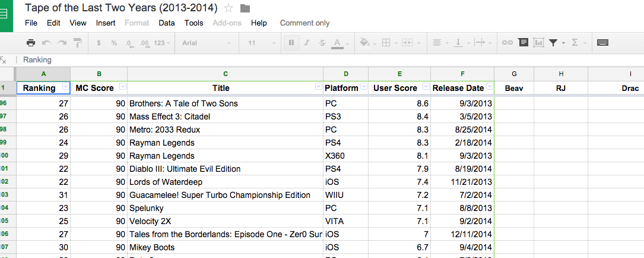Select cell Mass Effect 3: Citadel

(226, 117)
